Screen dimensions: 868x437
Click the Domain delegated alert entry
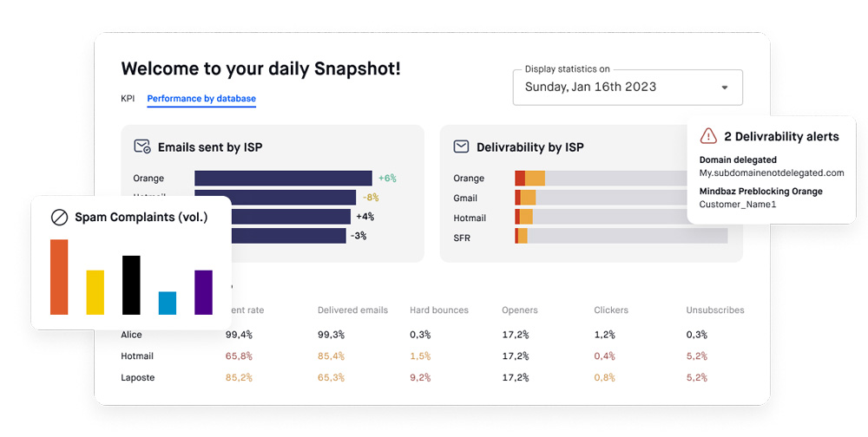click(772, 166)
